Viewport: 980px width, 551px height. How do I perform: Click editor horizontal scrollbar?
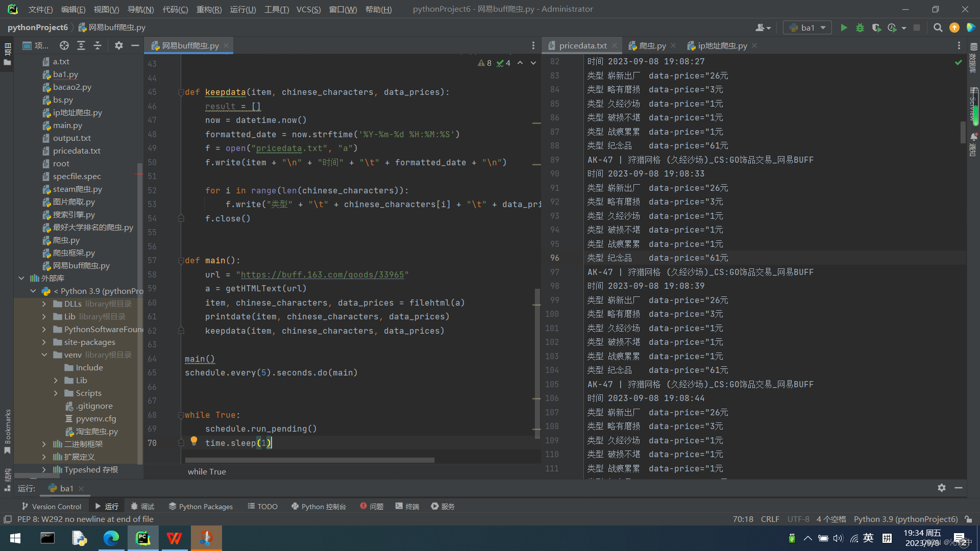pos(310,460)
